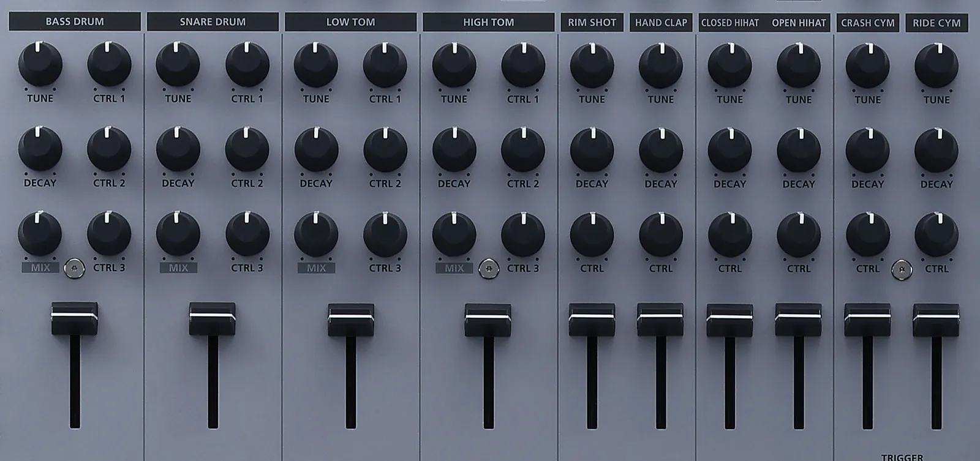980x461 pixels.
Task: Click the Snare Drum CTRL 1 knob
Action: (x=247, y=65)
